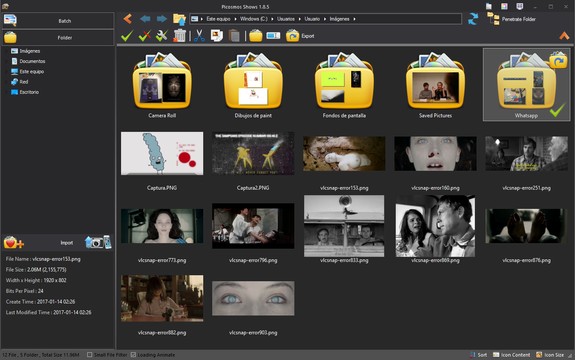Expand the arrow after Usuarios in path
Viewport: 575px width, 360px height.
tap(300, 19)
